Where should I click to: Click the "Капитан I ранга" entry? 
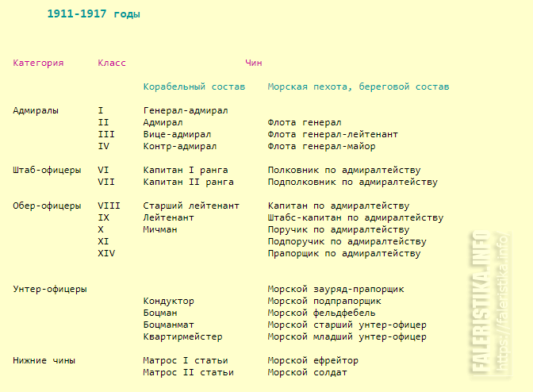click(188, 170)
